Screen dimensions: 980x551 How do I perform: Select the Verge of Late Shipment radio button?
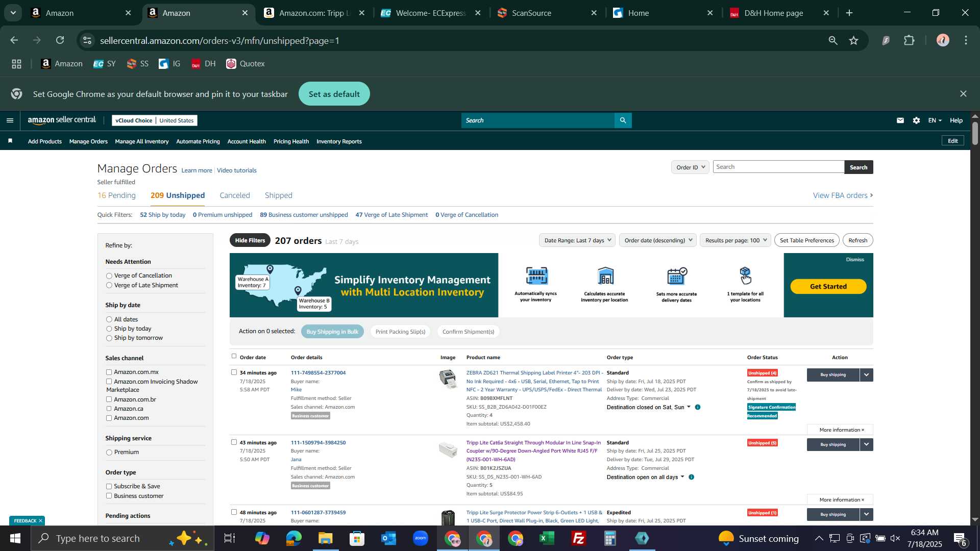tap(109, 286)
